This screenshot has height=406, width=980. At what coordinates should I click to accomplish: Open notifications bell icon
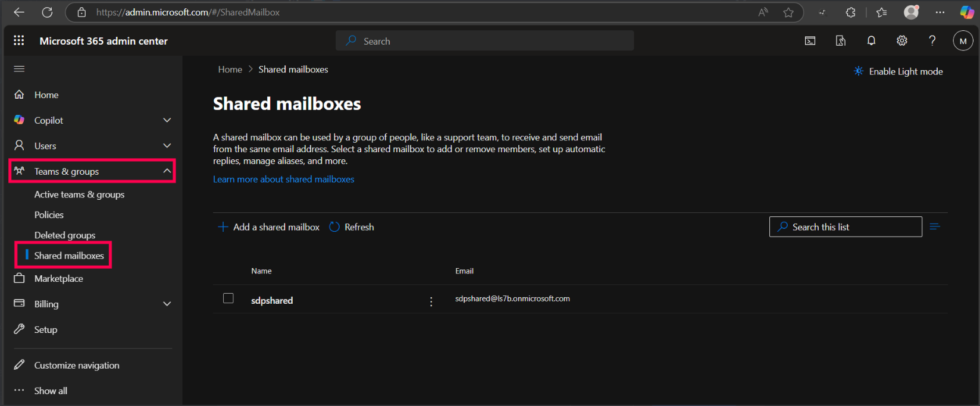(x=871, y=41)
